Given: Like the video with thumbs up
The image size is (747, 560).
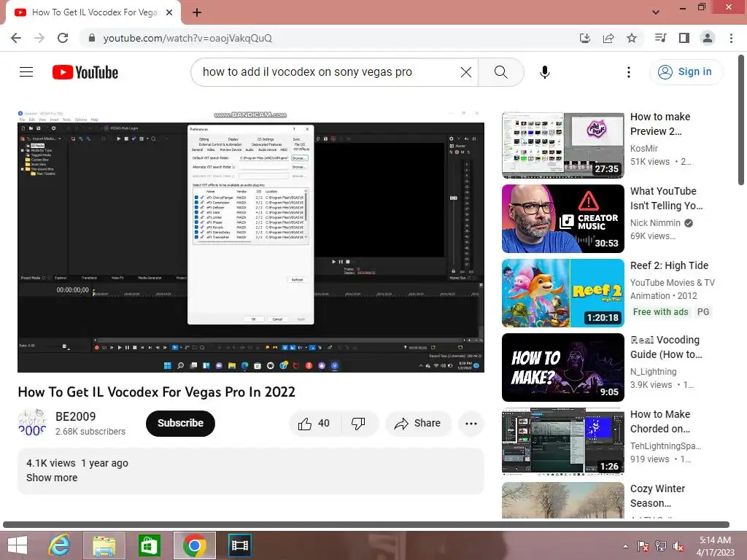Looking at the screenshot, I should coord(314,424).
